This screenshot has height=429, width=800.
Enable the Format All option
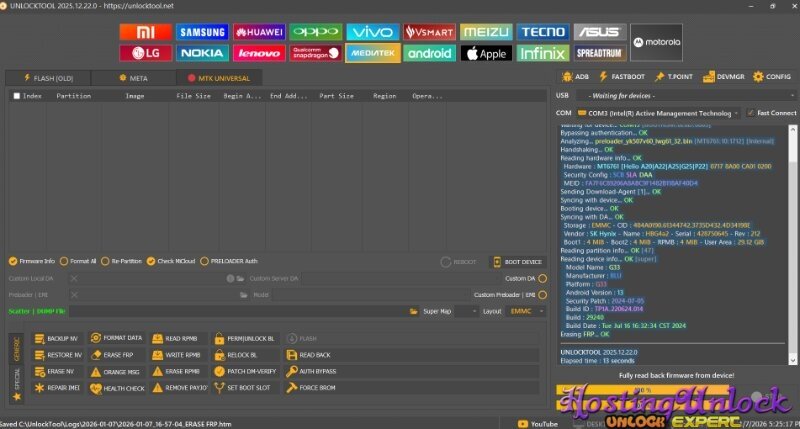click(x=65, y=262)
